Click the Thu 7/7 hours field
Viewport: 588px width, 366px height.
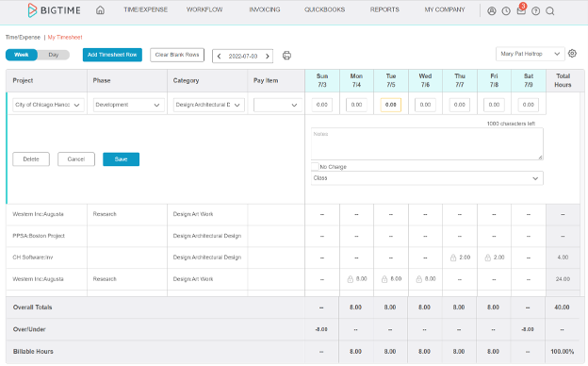pyautogui.click(x=460, y=105)
